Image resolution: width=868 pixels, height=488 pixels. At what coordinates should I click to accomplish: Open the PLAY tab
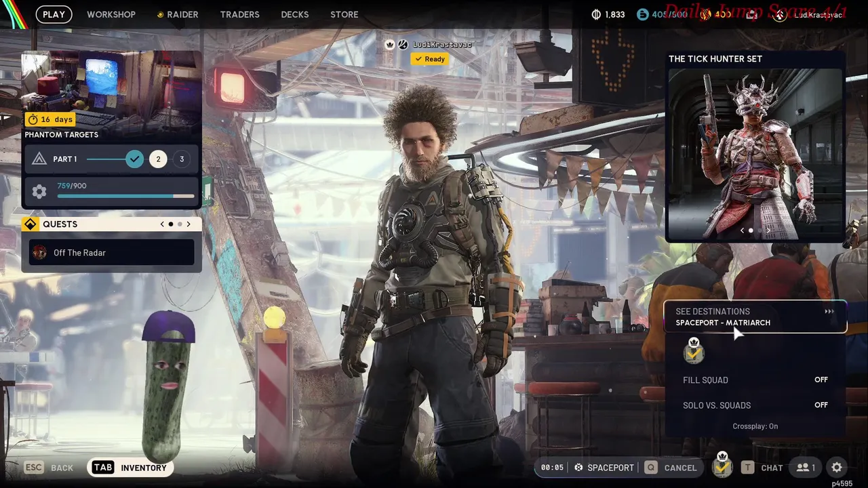(x=54, y=14)
